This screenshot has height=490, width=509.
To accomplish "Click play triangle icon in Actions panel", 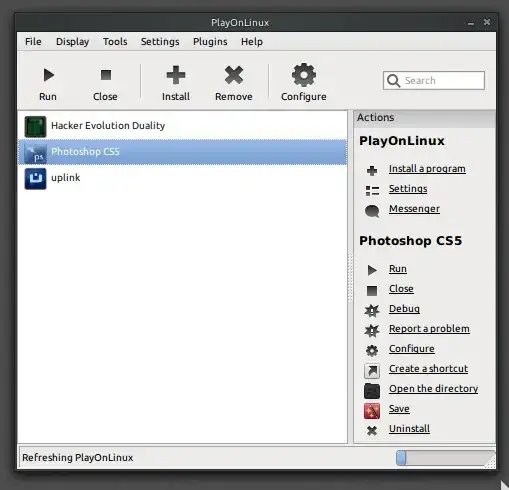I will 372,270.
